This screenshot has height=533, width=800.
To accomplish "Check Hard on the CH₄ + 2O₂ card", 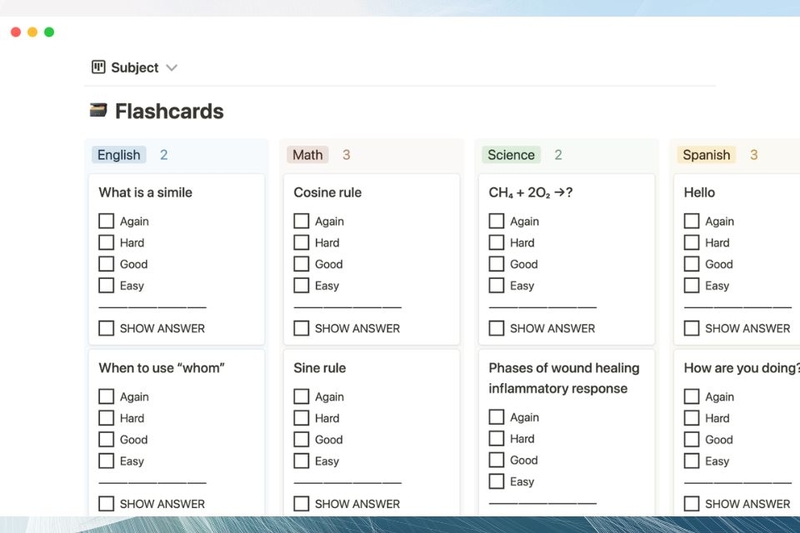I will click(x=496, y=242).
